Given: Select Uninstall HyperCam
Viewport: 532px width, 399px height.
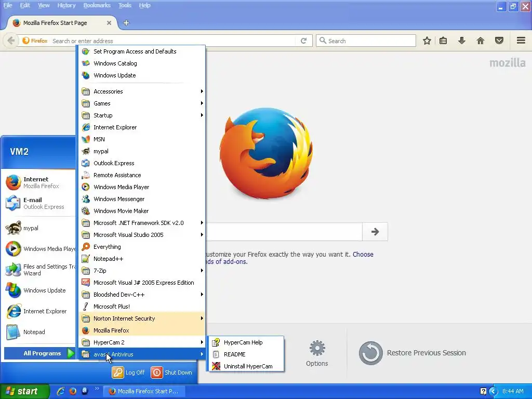Looking at the screenshot, I should coord(246,366).
